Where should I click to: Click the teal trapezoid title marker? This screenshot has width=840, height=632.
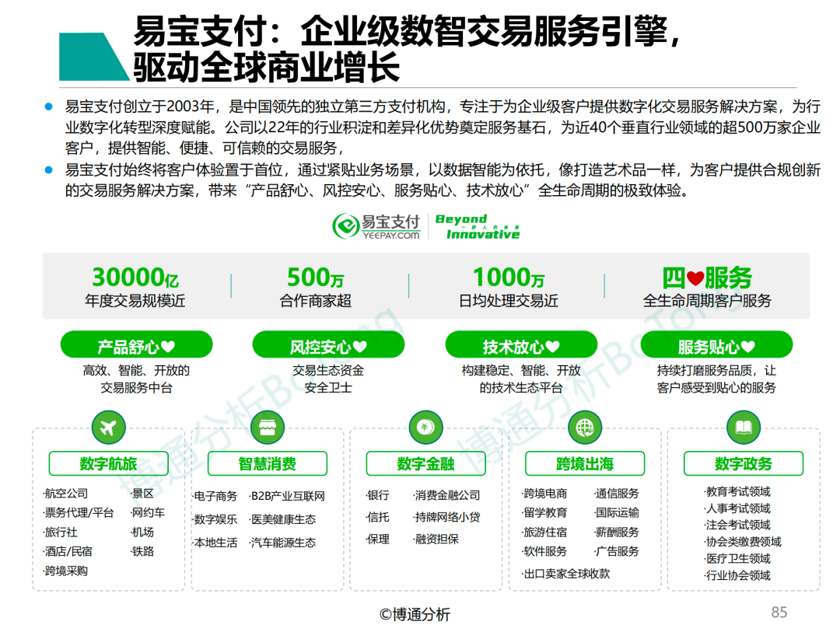coord(94,56)
